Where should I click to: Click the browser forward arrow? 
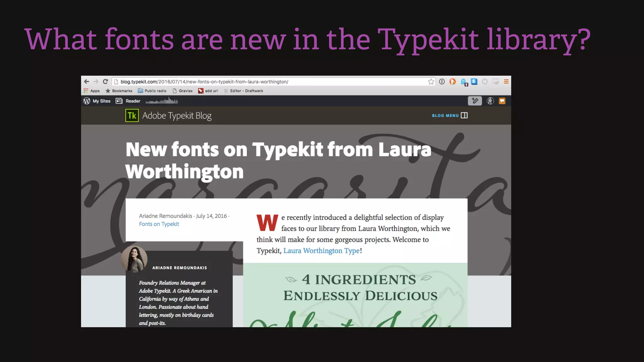click(96, 82)
